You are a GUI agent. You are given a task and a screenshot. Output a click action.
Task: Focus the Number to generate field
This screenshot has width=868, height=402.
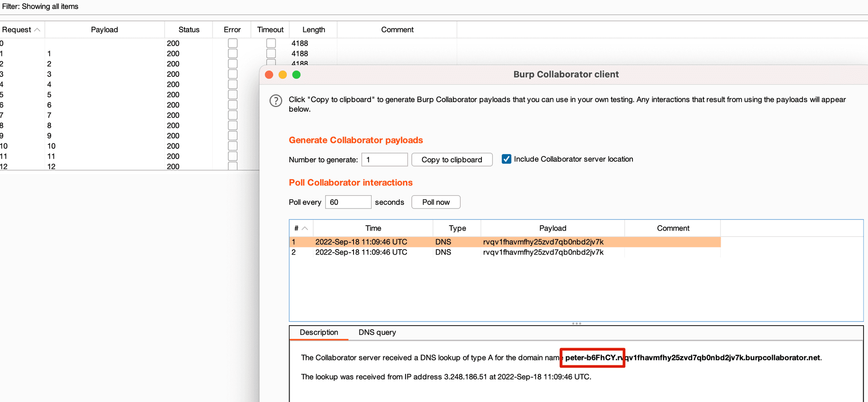(385, 160)
